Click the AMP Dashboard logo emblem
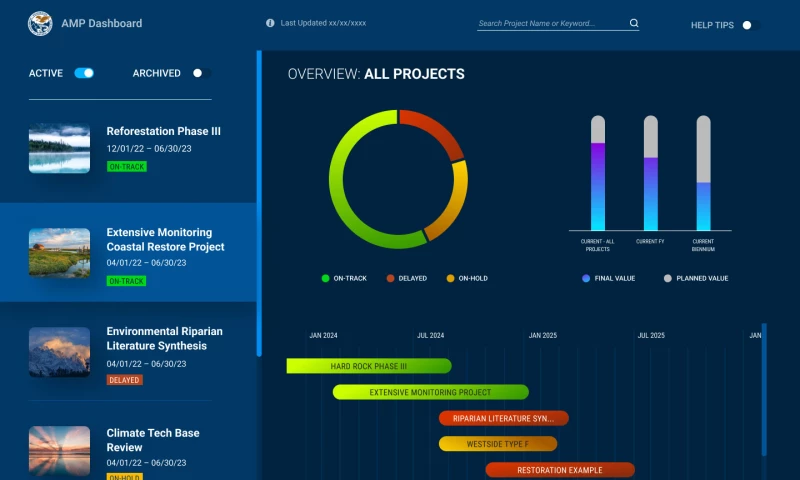Screen dimensions: 800x480 (40, 23)
